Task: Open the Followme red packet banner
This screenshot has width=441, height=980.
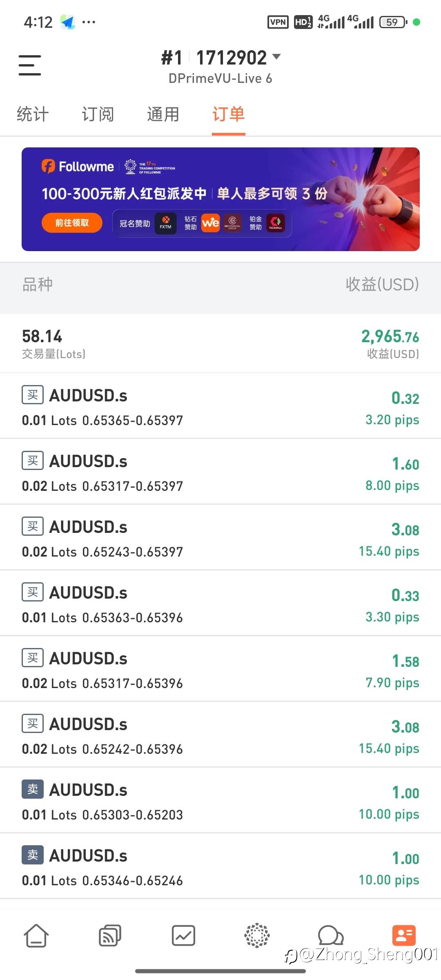Action: 220,199
